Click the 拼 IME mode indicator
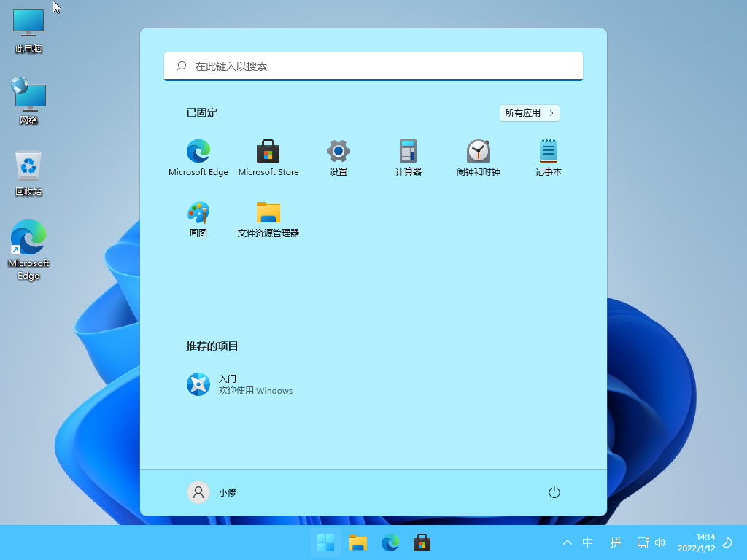Viewport: 747px width, 560px height. pyautogui.click(x=616, y=542)
